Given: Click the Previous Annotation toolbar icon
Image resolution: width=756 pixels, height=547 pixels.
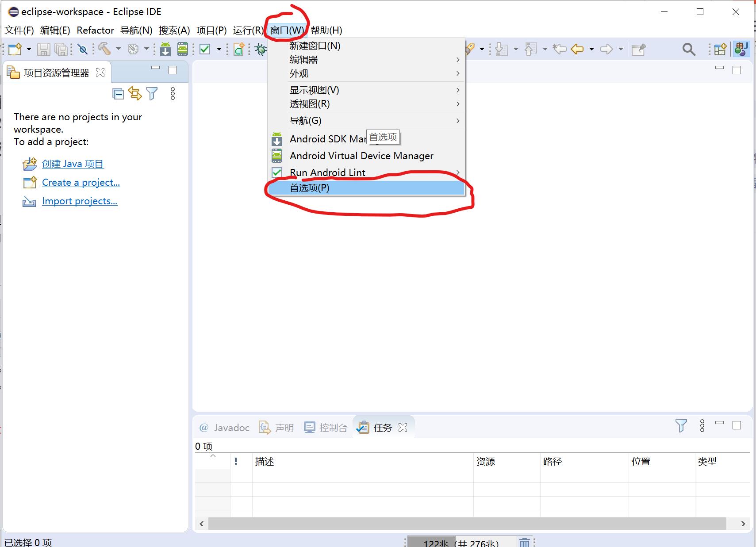Looking at the screenshot, I should click(x=531, y=49).
